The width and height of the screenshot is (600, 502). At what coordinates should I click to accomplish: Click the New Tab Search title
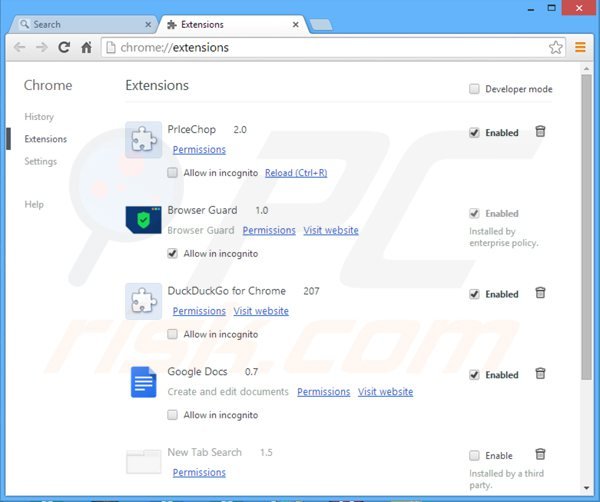(205, 452)
